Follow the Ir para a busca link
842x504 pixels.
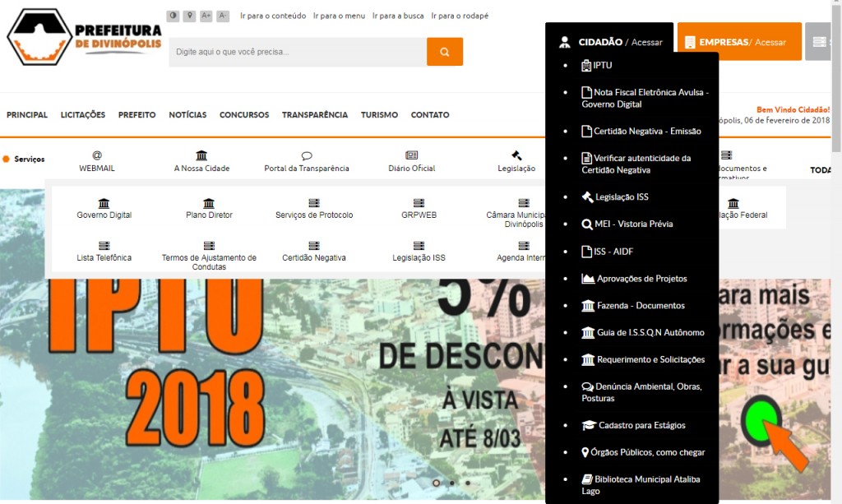[x=398, y=16]
